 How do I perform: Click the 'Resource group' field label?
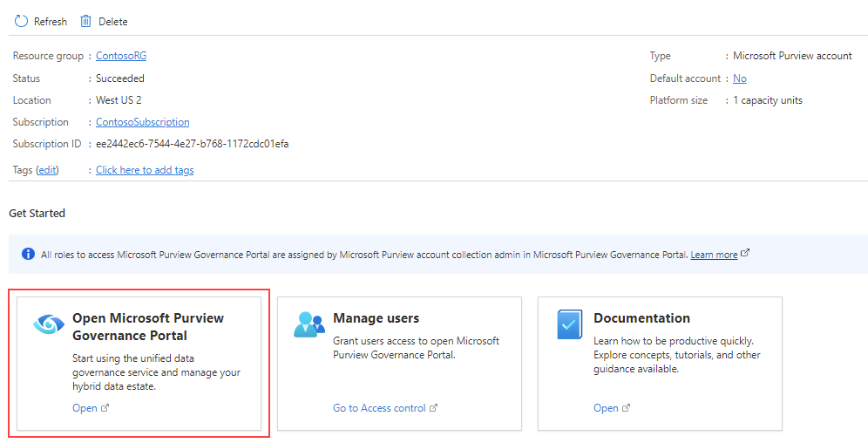point(48,56)
